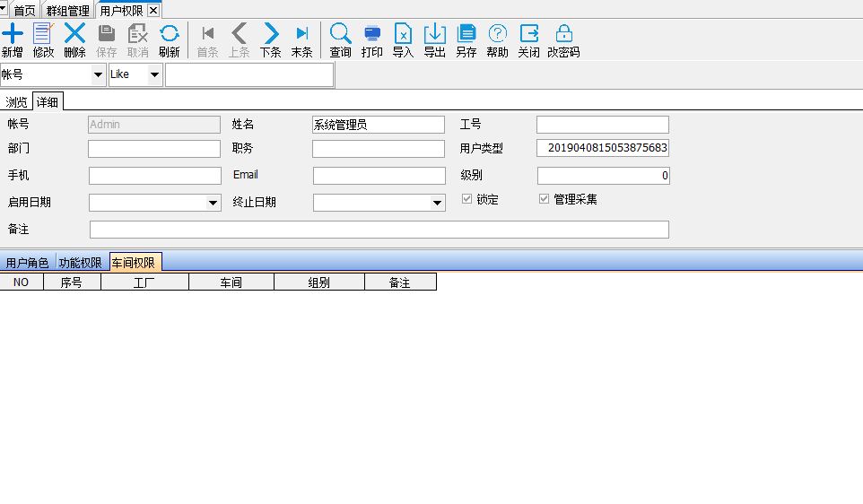Select the 详细 view tab

(x=48, y=102)
